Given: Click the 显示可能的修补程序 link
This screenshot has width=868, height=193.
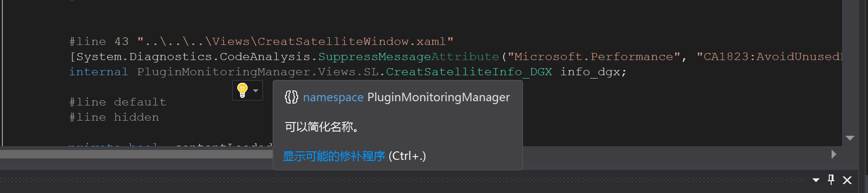Looking at the screenshot, I should pos(334,156).
